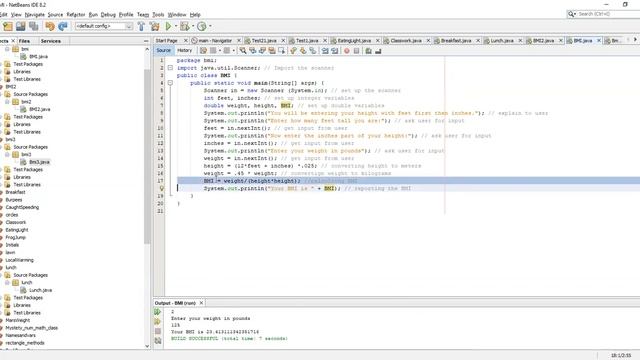The width and height of the screenshot is (640, 360).
Task: Open the Source menu
Action: click(55, 15)
